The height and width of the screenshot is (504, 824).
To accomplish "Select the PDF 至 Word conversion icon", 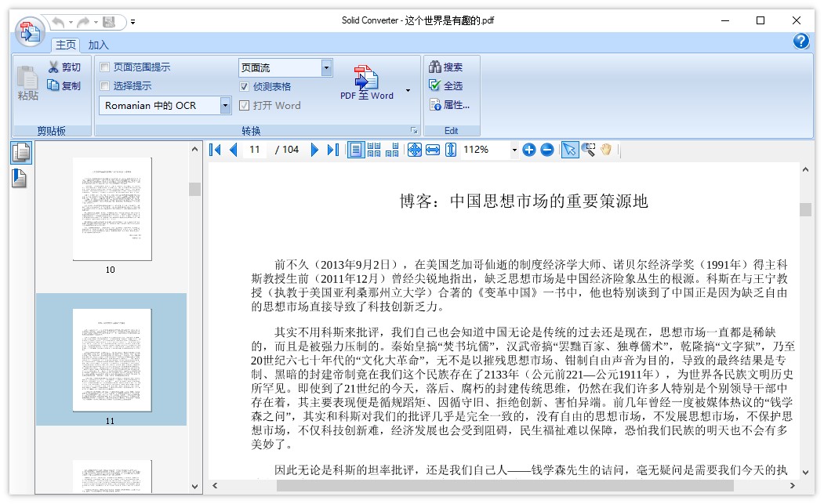I will click(x=365, y=78).
